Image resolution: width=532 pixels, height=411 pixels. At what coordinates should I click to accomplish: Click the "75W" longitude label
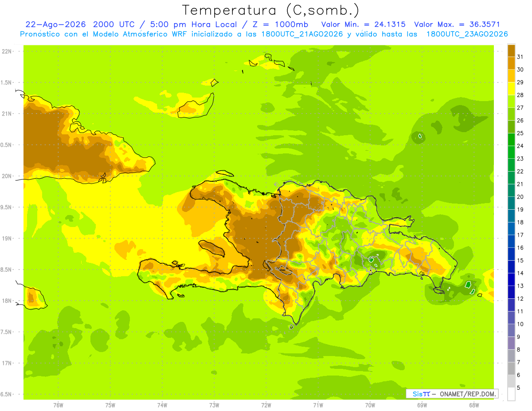pos(110,405)
